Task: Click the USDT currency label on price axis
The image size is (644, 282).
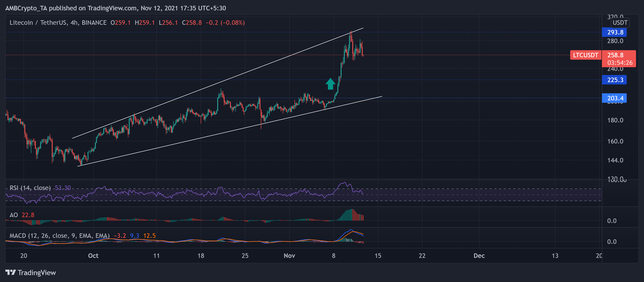Action: click(620, 23)
